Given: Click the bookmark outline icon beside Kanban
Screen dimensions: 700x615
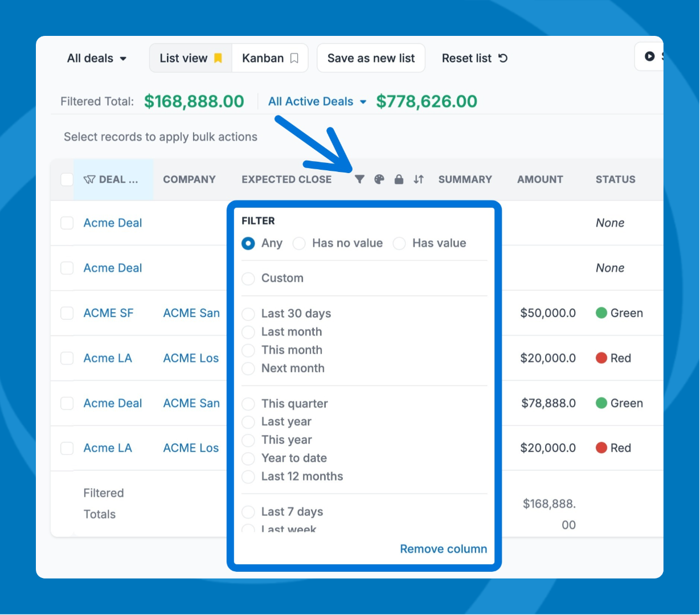Looking at the screenshot, I should click(294, 58).
